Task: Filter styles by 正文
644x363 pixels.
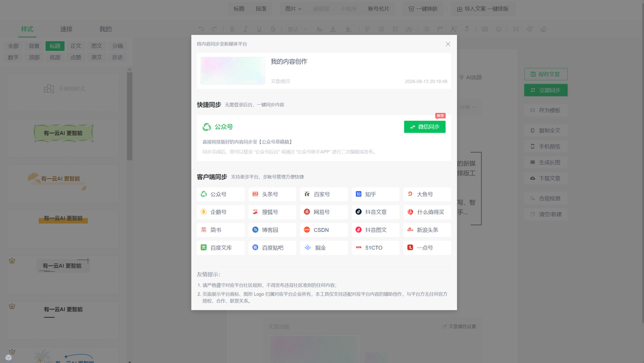Action: pyautogui.click(x=76, y=46)
